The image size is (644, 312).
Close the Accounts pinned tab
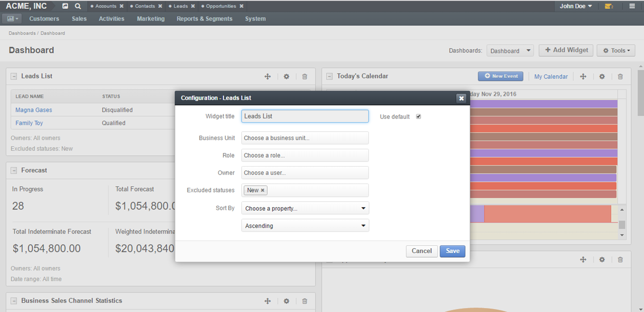[x=122, y=6]
